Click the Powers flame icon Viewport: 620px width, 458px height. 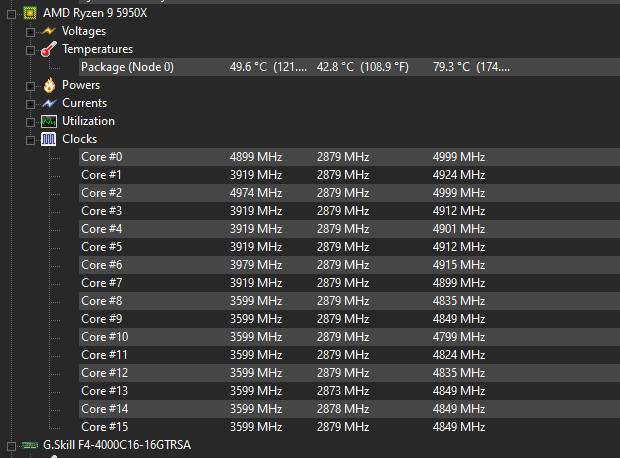click(49, 85)
